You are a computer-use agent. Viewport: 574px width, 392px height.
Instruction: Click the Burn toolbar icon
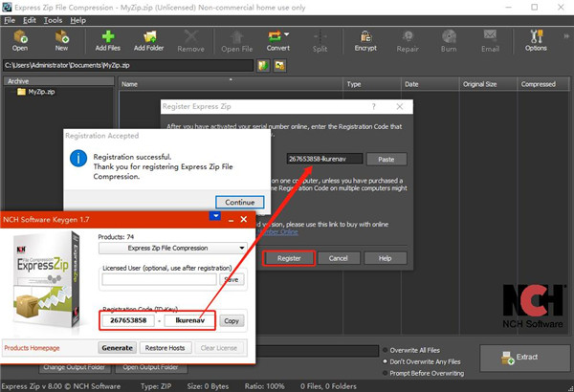[449, 41]
